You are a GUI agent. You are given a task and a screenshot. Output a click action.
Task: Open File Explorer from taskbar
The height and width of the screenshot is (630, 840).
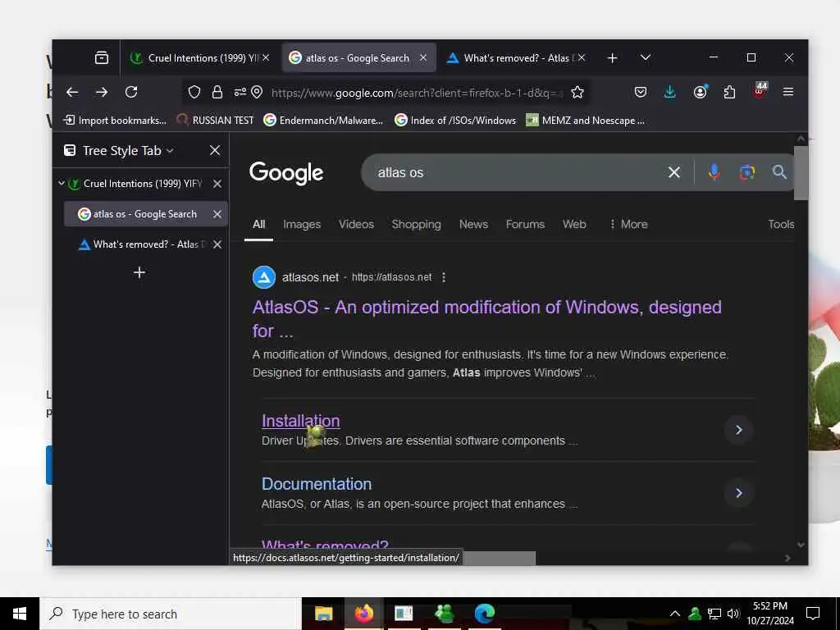(x=323, y=614)
